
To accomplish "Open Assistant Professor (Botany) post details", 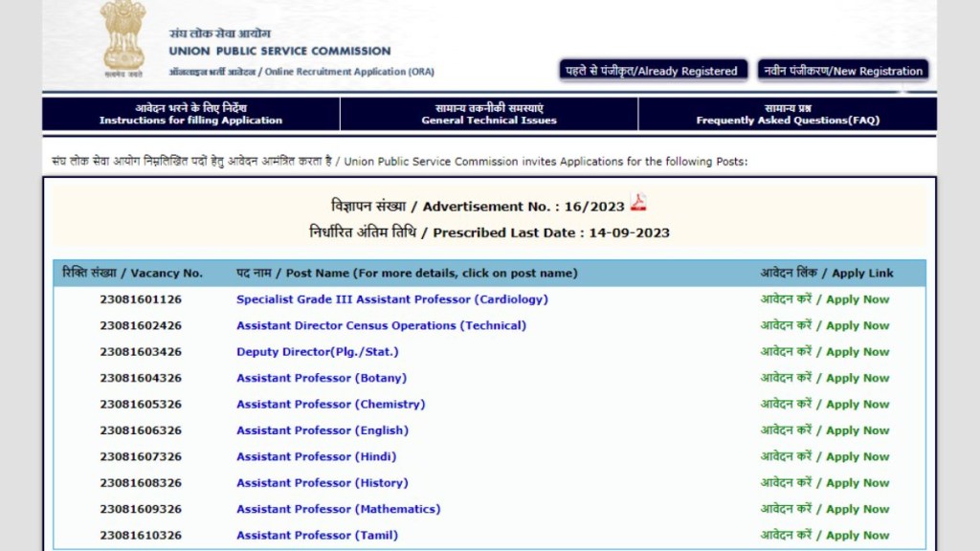I will click(322, 378).
